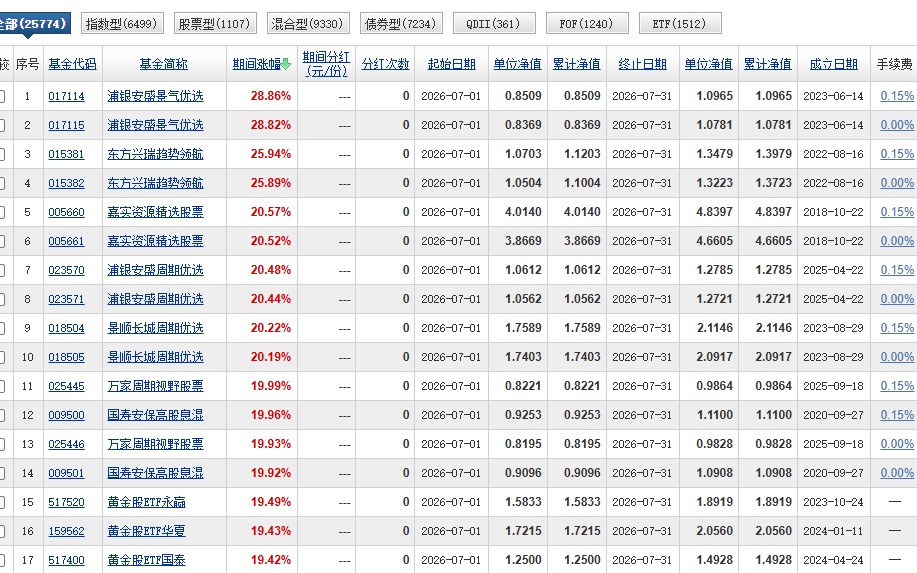Screen dimensions: 917x573
Task: Click 成立日期 cell 2018-10-22 for fund 005660
Action: [x=833, y=212]
